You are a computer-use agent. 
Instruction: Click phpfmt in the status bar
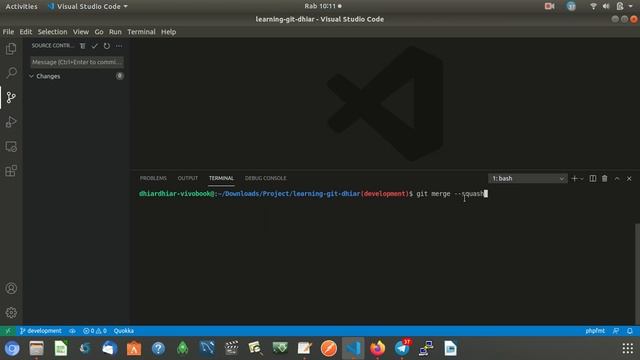pyautogui.click(x=595, y=331)
